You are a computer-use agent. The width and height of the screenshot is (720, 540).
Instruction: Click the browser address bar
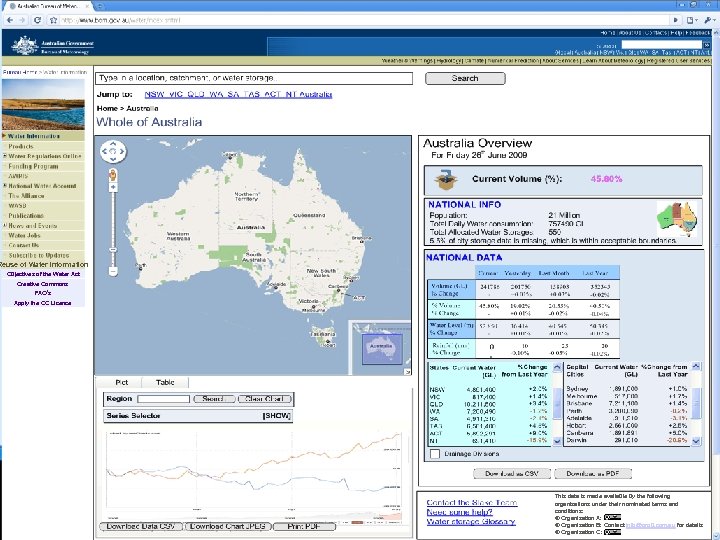(x=363, y=20)
